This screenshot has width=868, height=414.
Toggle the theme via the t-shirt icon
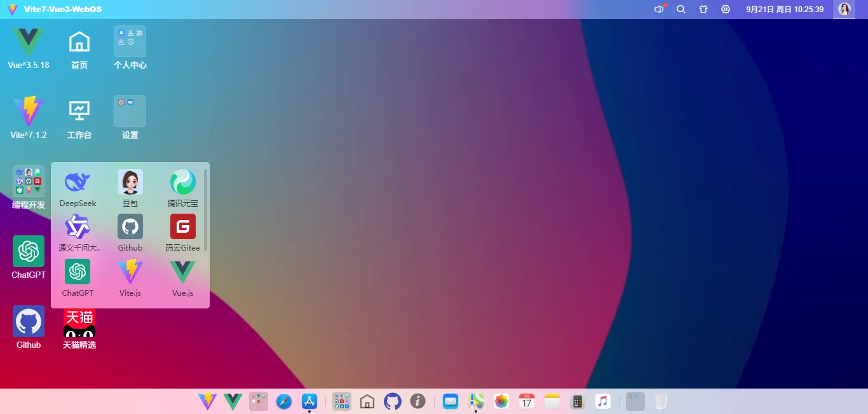(x=703, y=9)
